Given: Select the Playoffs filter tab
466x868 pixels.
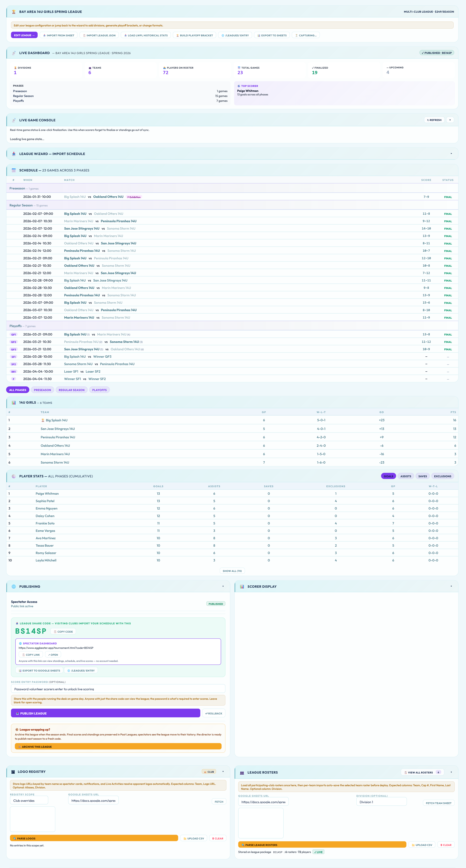Looking at the screenshot, I should (99, 390).
